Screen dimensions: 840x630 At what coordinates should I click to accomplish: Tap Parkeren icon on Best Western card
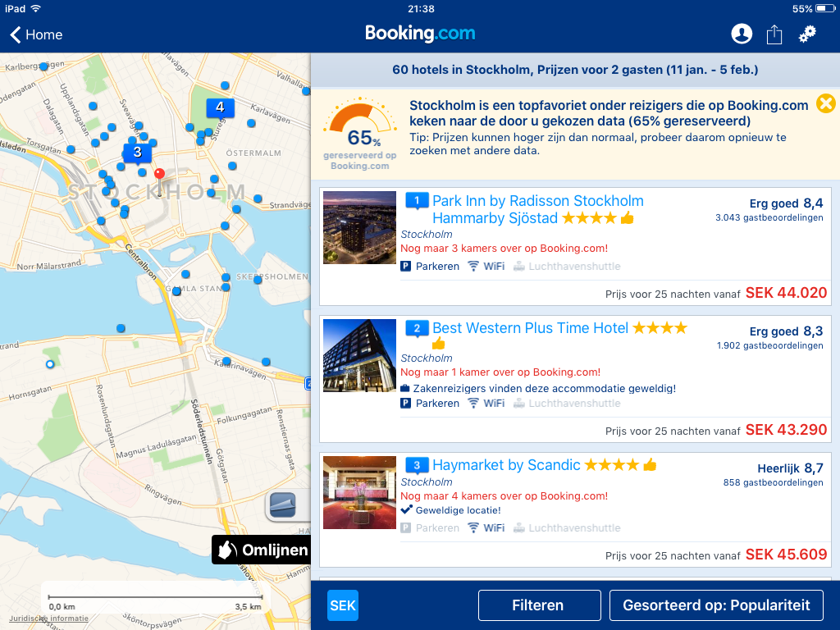pos(405,404)
